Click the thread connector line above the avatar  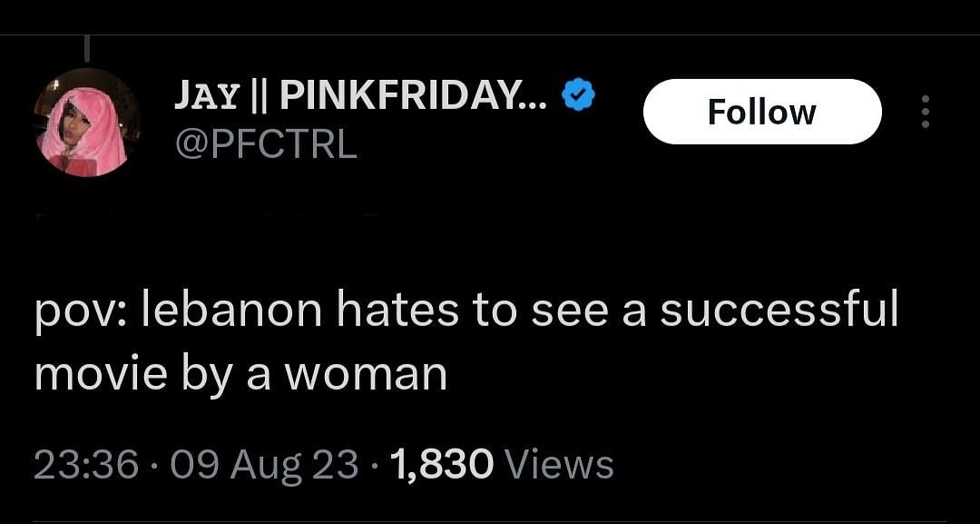(x=87, y=48)
